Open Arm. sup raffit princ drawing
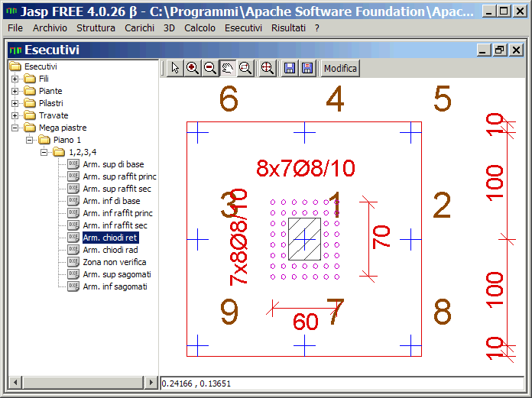The height and width of the screenshot is (398, 532). (x=119, y=176)
